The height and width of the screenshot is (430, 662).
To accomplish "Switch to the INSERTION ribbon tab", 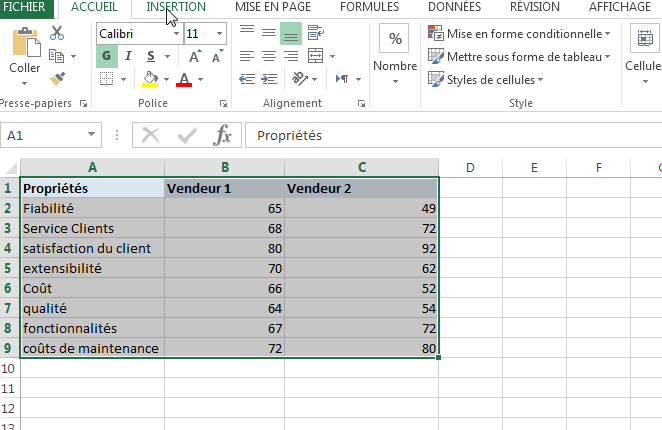I will [x=176, y=7].
